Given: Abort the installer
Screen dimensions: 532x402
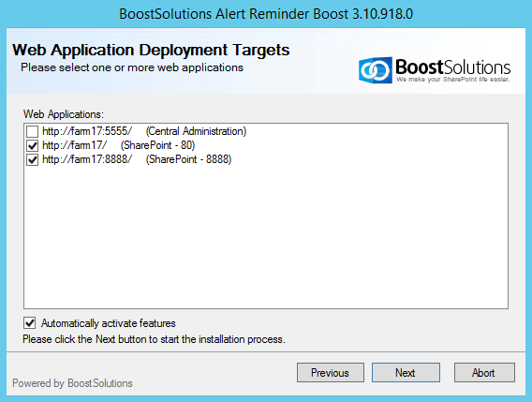Looking at the screenshot, I should [484, 372].
